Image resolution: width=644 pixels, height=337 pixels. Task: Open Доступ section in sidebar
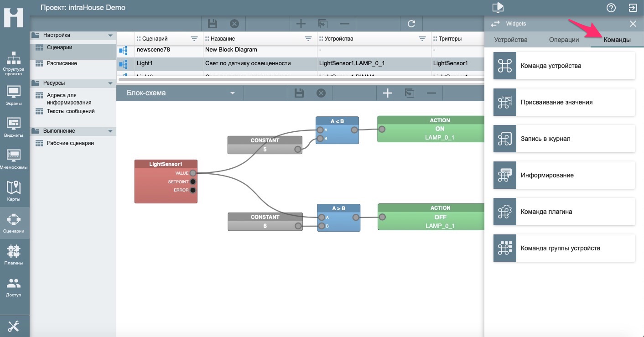tap(15, 287)
